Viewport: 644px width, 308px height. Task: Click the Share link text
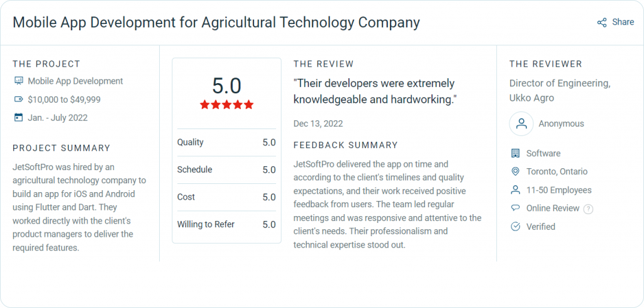click(623, 22)
